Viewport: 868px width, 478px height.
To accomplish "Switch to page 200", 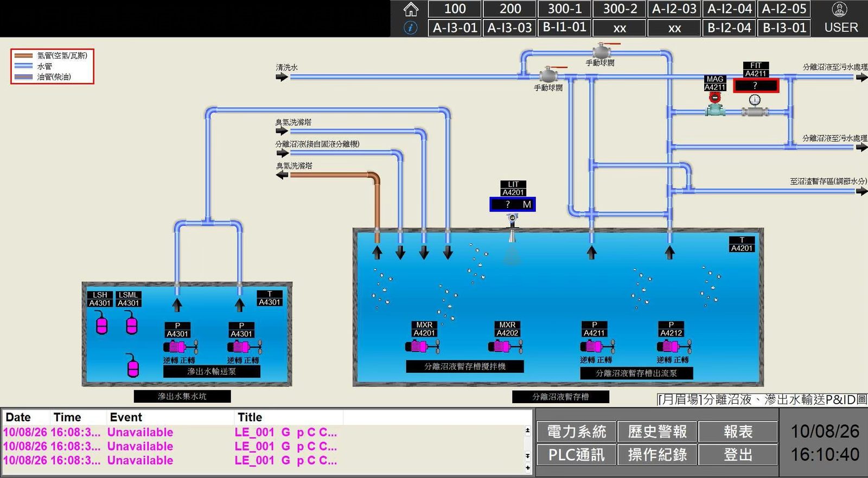I will click(510, 9).
